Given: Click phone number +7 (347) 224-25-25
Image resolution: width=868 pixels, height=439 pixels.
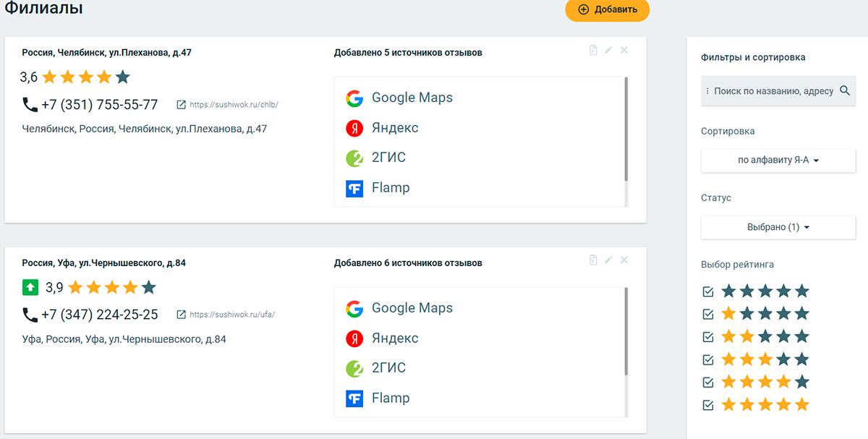Looking at the screenshot, I should [x=100, y=315].
